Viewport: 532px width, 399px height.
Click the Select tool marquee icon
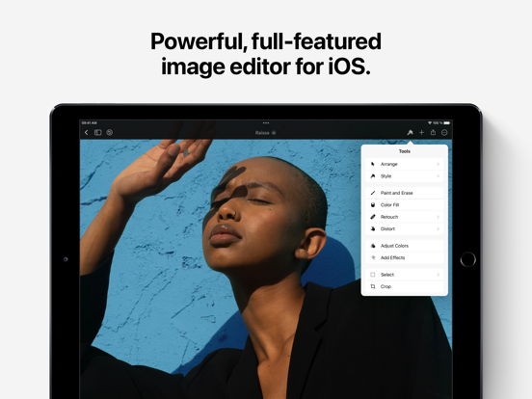(373, 275)
